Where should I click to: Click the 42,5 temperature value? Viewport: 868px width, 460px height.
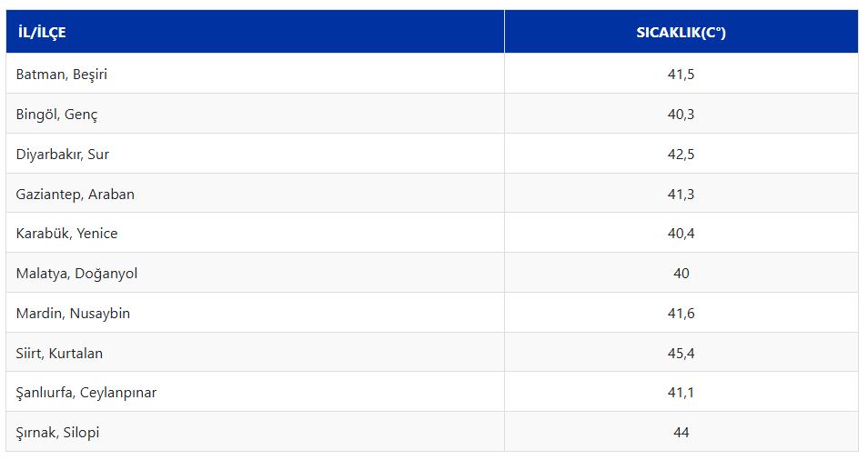(x=681, y=155)
